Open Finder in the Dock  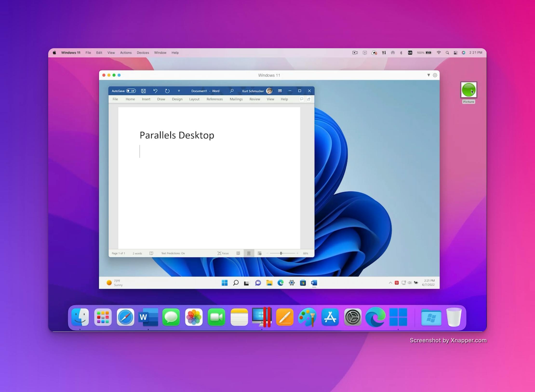80,317
